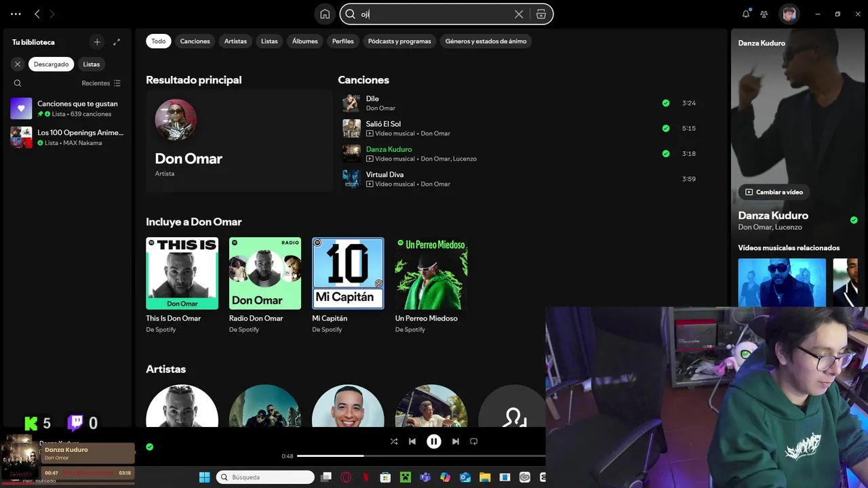Switch to the Álbumes tab
868x488 pixels.
[x=305, y=41]
